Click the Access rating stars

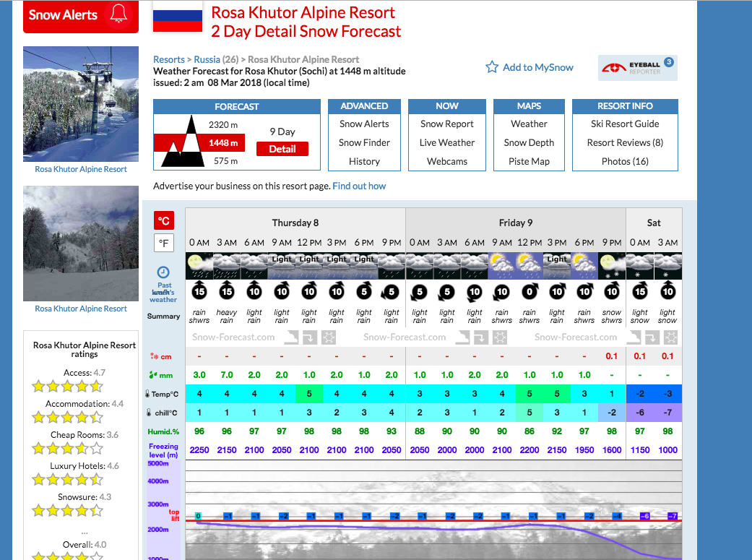[x=67, y=387]
